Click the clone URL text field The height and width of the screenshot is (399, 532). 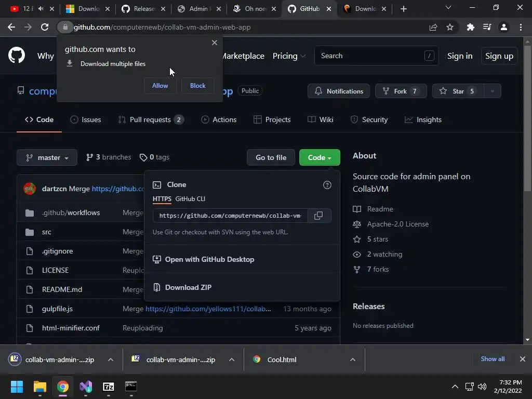pyautogui.click(x=230, y=216)
